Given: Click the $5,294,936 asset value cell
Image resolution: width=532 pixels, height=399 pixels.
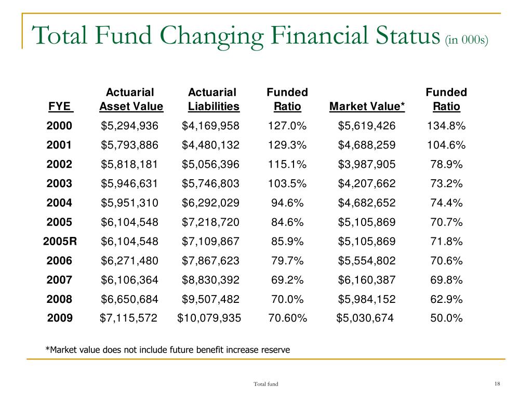Looking at the screenshot, I should click(129, 126).
